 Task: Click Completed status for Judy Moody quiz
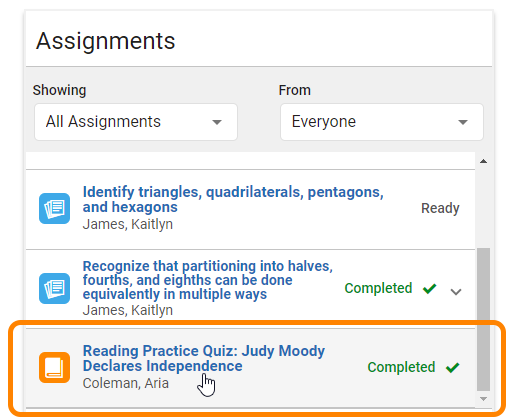pos(401,367)
